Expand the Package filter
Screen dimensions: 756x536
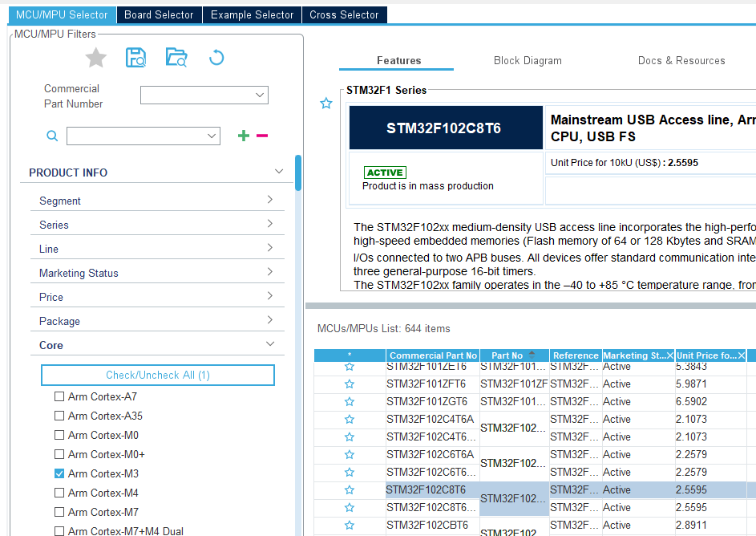(x=270, y=320)
